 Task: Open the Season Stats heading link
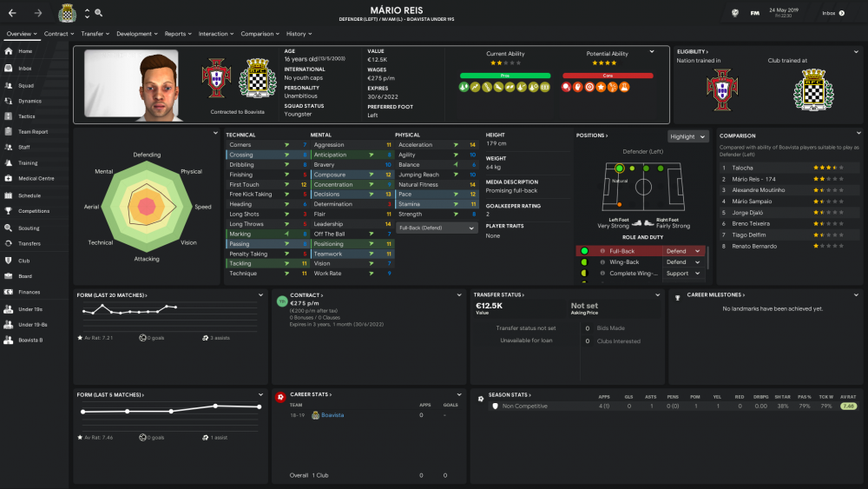[x=510, y=395]
